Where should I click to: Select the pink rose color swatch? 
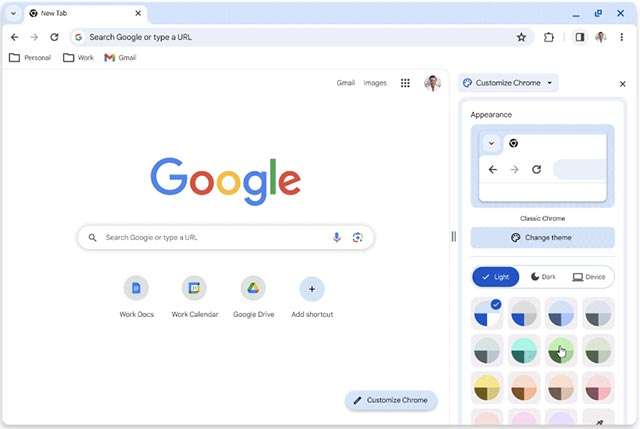click(598, 388)
